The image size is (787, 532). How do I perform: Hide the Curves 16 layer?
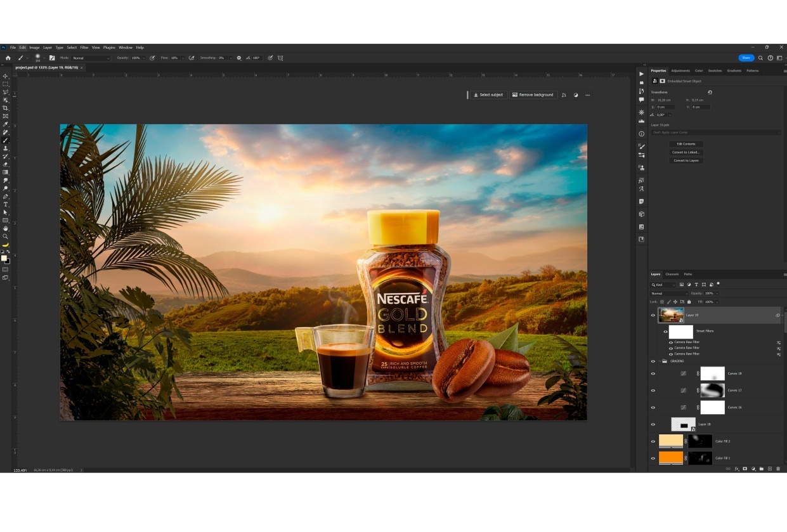click(653, 408)
